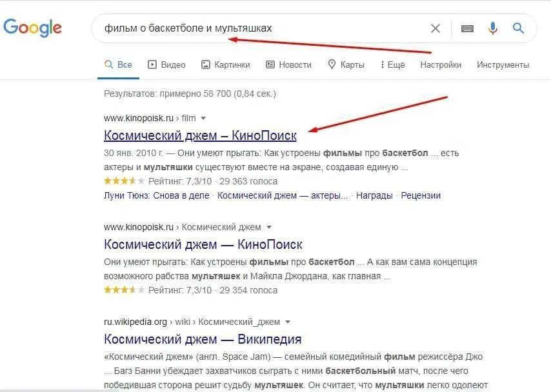Open the second kinopoisk result's dropdown arrow
This screenshot has height=392, width=551.
[269, 227]
